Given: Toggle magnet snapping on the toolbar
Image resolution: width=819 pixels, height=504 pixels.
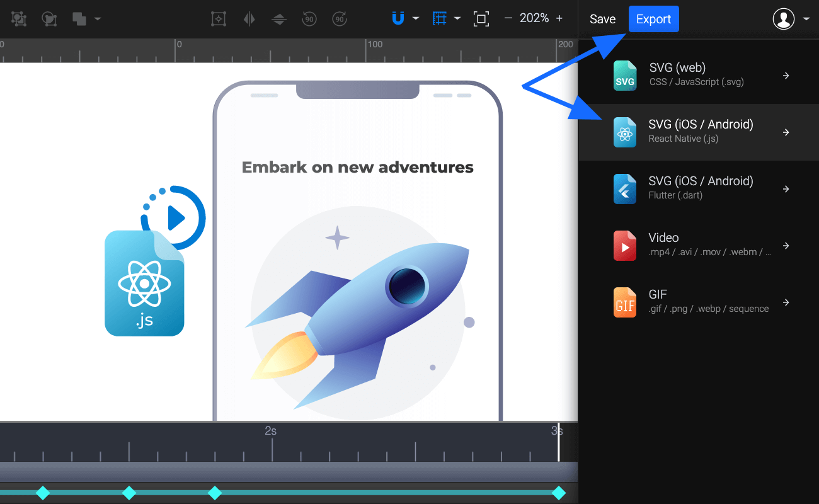Looking at the screenshot, I should tap(398, 19).
